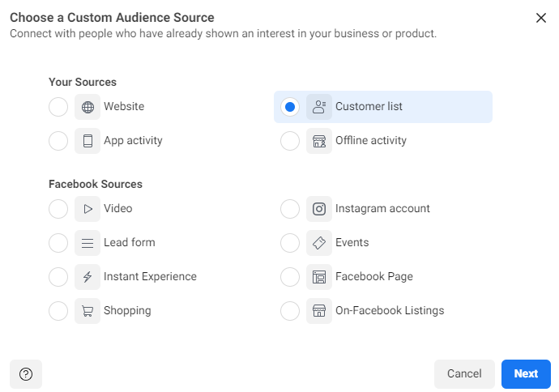
Task: Select the Website radio button
Action: click(58, 107)
